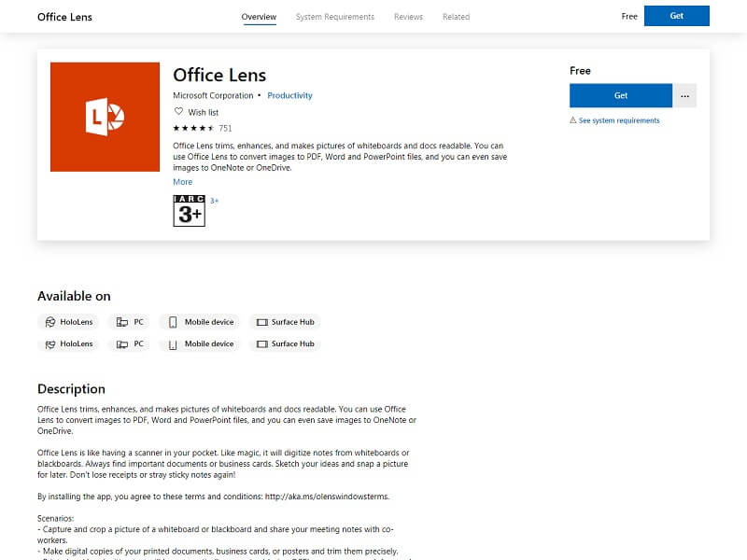Click the Scenarios: line in description

56,519
